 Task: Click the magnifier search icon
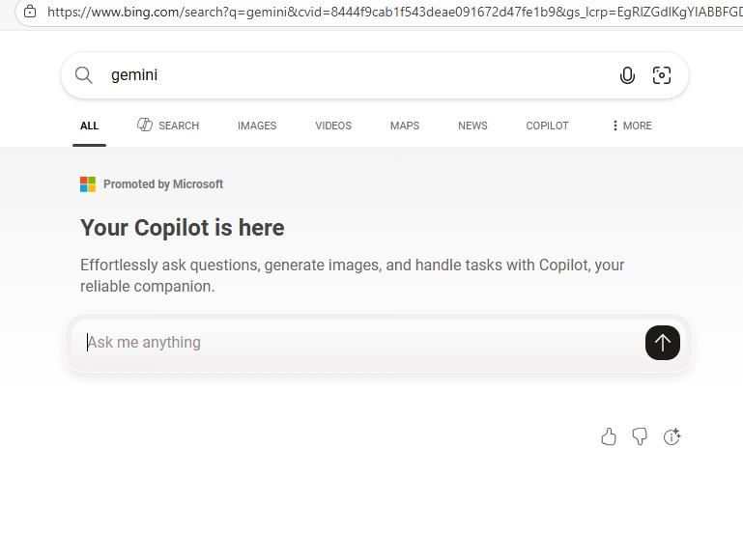(x=84, y=75)
